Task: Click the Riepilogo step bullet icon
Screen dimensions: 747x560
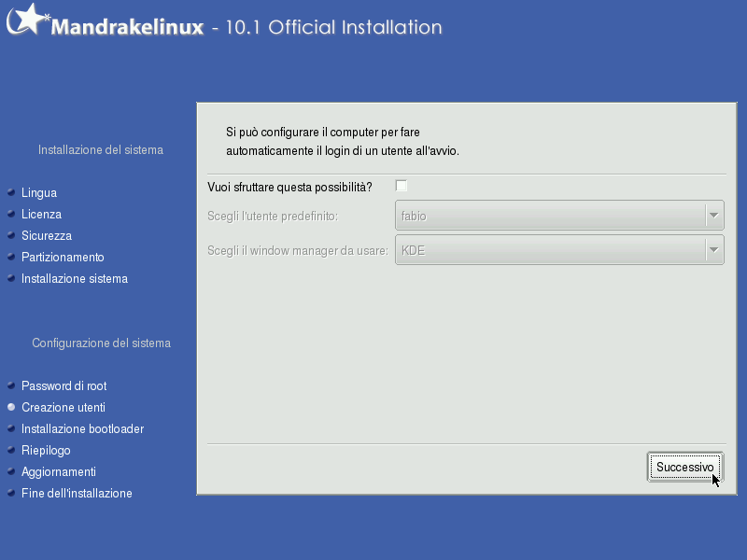Action: (10, 450)
